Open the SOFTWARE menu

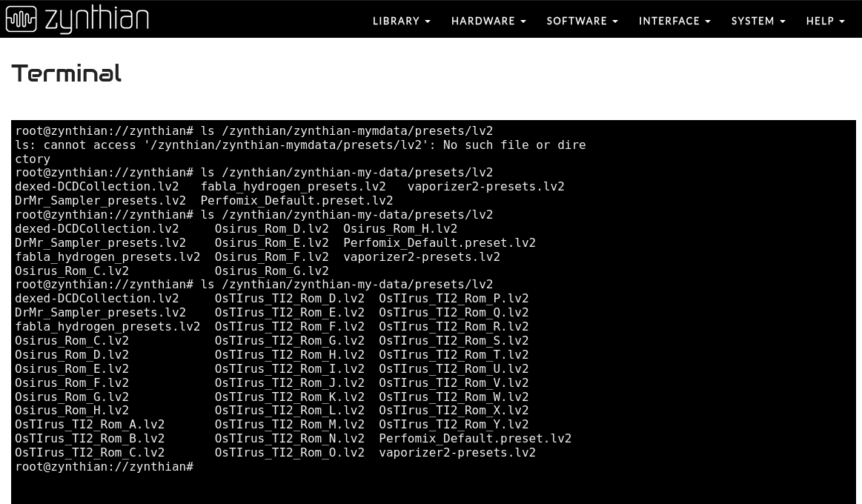click(x=582, y=21)
